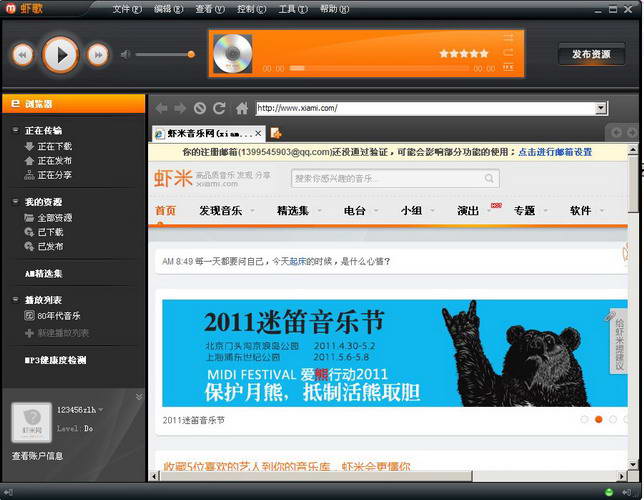Open 全部资源 folder

48,218
